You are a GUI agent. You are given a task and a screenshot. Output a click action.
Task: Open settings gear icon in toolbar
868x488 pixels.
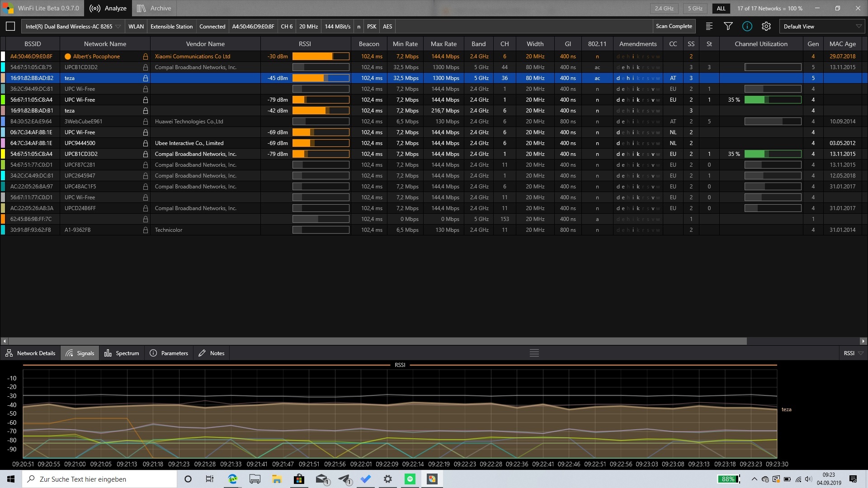[766, 27]
